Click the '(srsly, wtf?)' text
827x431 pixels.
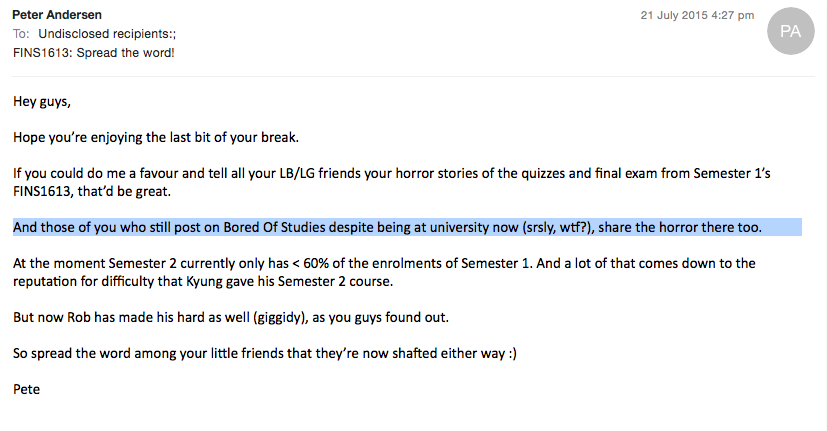[x=558, y=227]
